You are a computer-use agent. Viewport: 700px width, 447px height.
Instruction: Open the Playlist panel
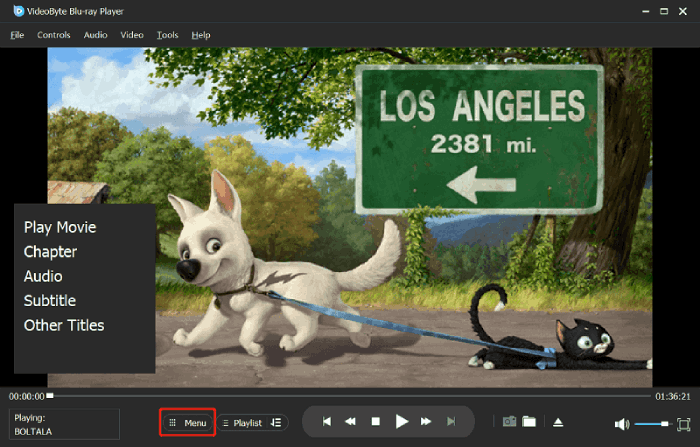pos(242,422)
